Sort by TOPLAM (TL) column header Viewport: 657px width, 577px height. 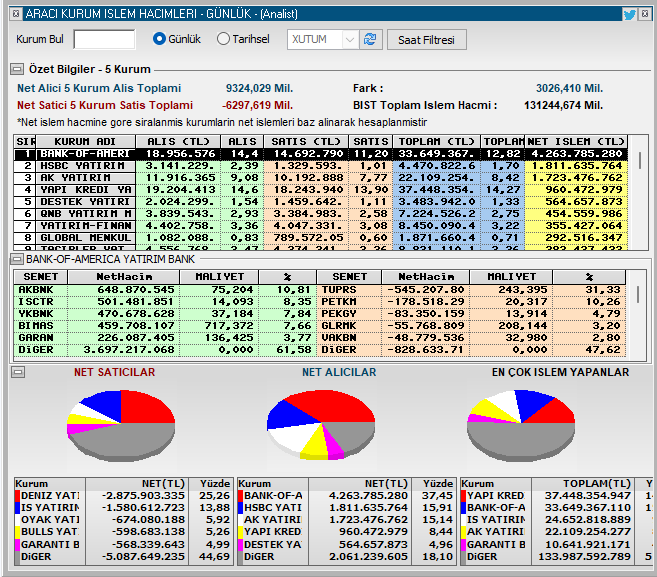(437, 141)
